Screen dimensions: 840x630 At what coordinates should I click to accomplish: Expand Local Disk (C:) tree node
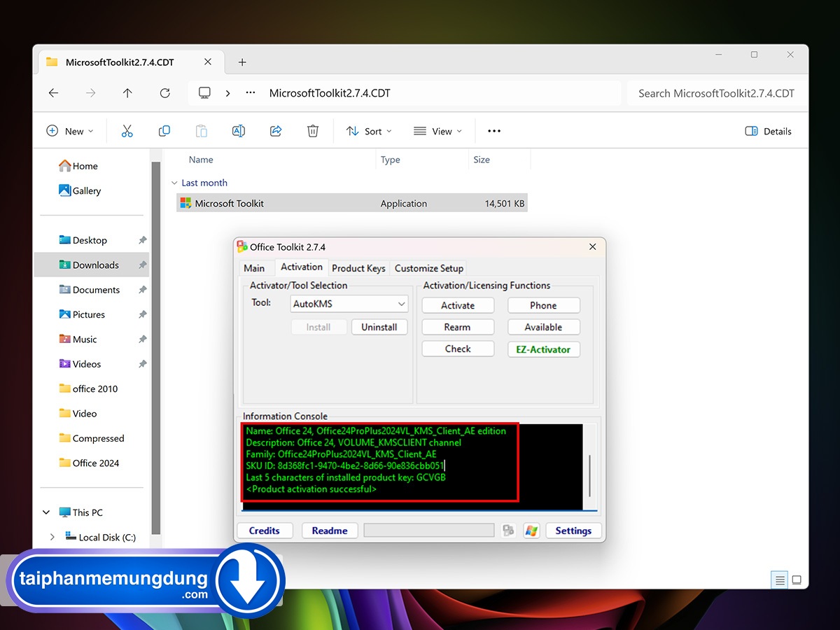(x=52, y=538)
